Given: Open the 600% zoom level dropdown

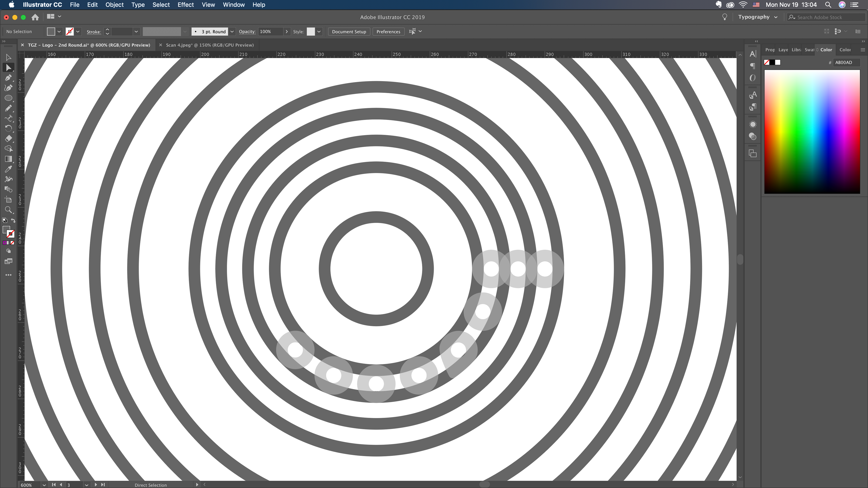Looking at the screenshot, I should (x=44, y=485).
